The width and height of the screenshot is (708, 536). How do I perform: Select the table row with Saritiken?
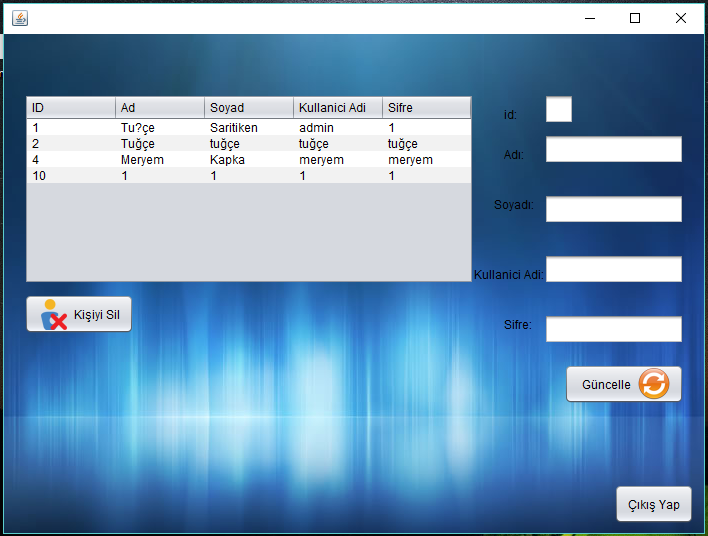click(x=248, y=128)
